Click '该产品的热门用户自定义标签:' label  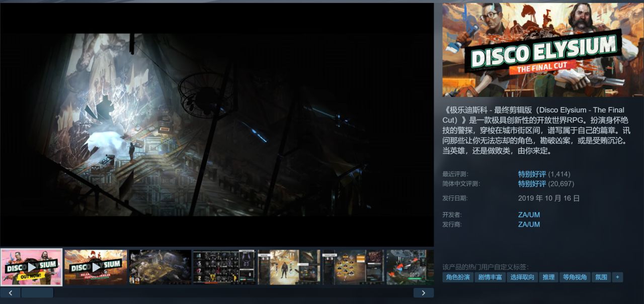486,267
